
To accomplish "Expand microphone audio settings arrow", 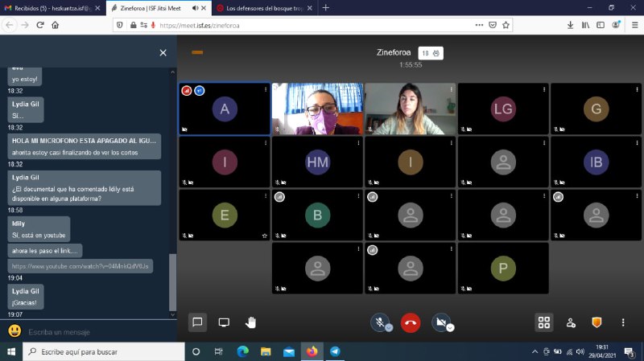I will pyautogui.click(x=389, y=328).
